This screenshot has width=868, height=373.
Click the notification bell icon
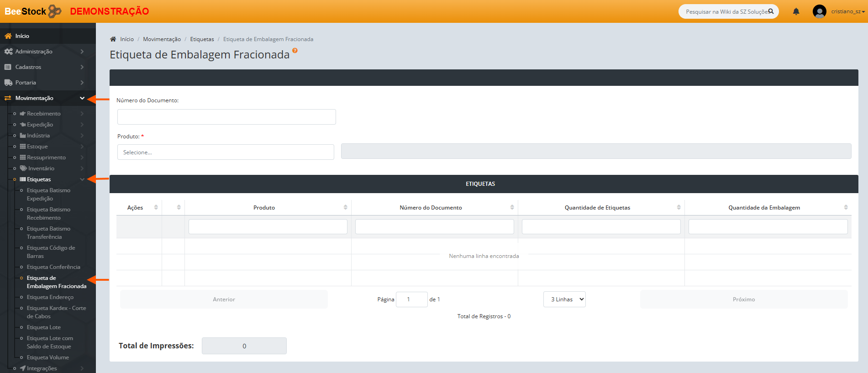796,11
